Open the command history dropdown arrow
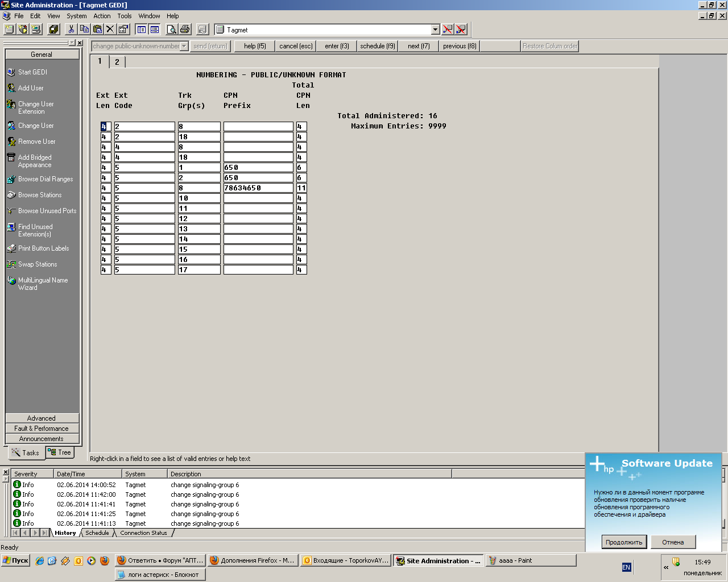The width and height of the screenshot is (728, 582). click(184, 46)
